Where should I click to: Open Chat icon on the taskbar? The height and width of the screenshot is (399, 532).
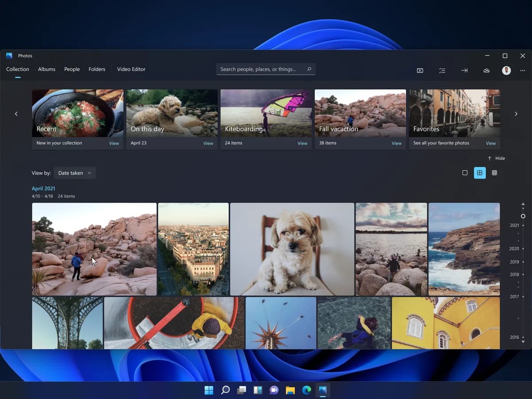click(x=274, y=390)
